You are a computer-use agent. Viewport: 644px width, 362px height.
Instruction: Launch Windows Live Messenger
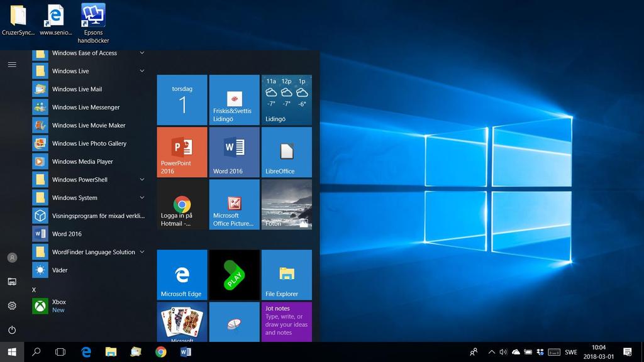[x=88, y=107]
